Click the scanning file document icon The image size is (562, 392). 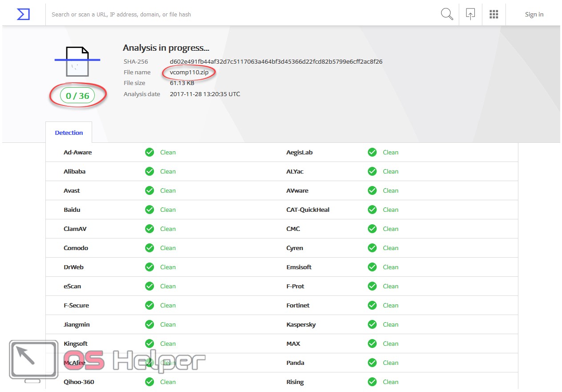tap(77, 61)
